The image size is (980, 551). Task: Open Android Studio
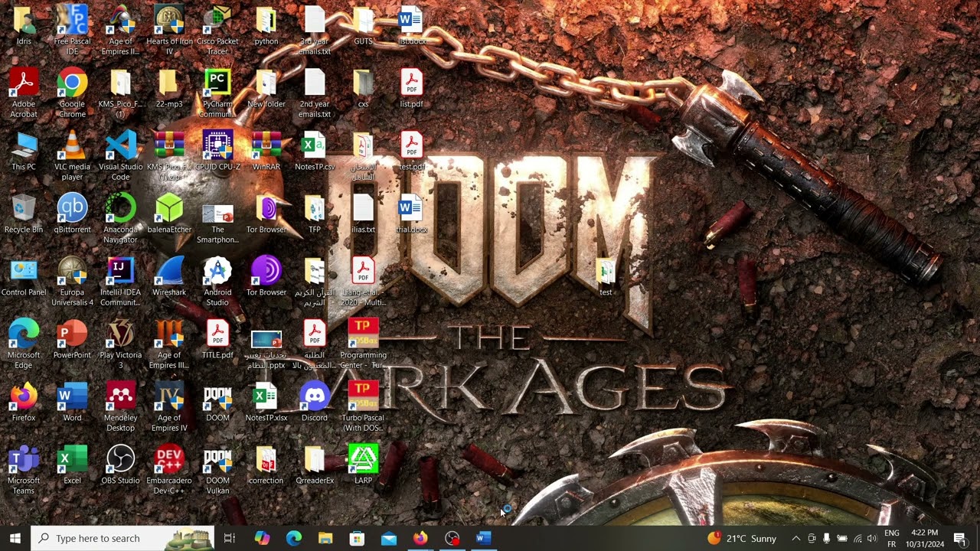pos(217,281)
